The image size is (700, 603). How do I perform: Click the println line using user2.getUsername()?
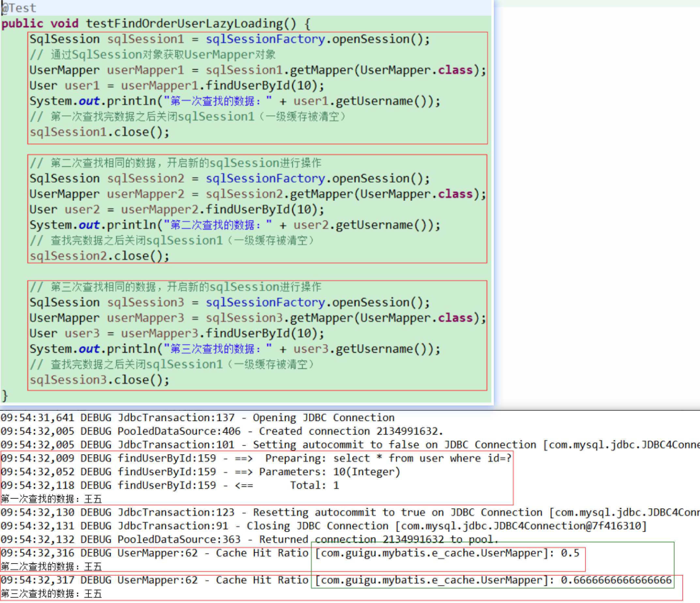[x=235, y=225]
